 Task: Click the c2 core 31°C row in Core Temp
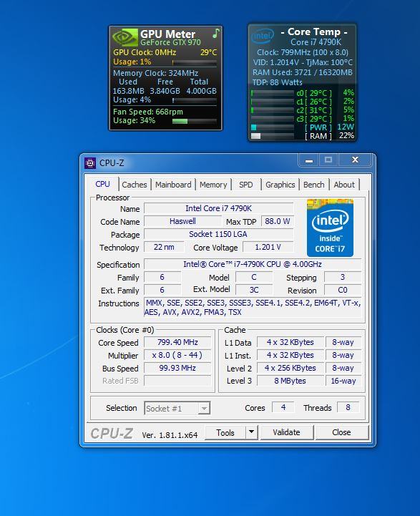303,110
